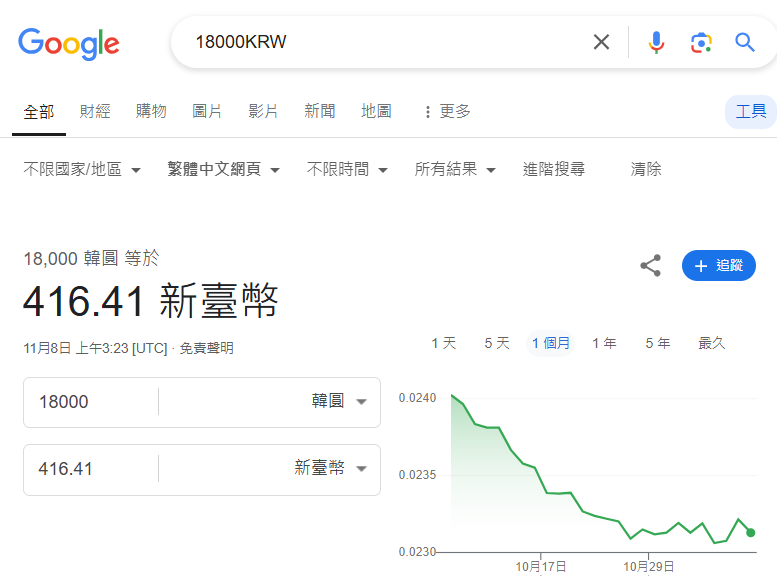Screen dimensions: 777x582
Task: Click the search box containing 18000KRW
Action: tap(387, 42)
